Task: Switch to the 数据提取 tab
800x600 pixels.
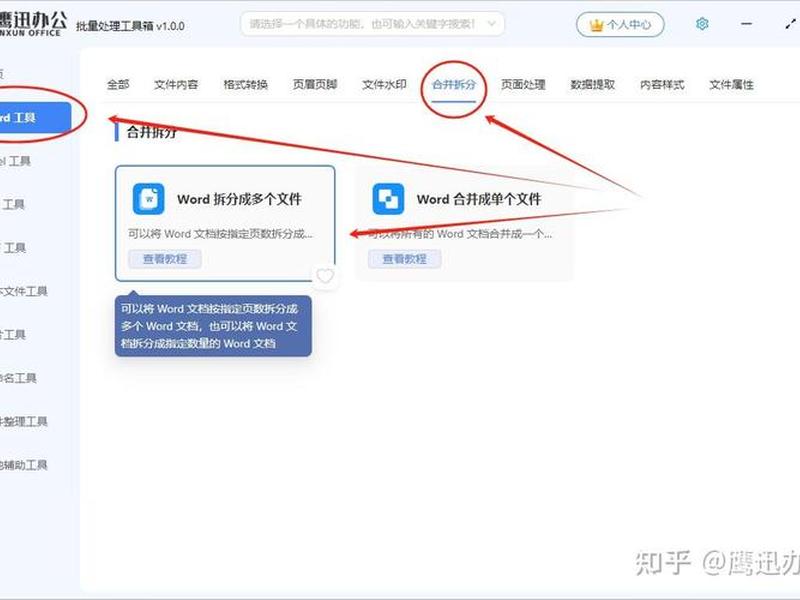Action: tap(592, 85)
